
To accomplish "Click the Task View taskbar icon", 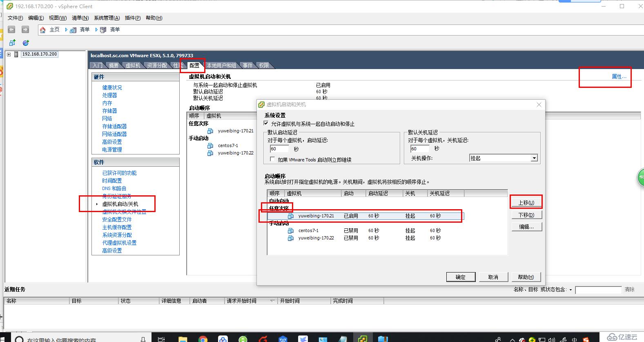I will tap(161, 339).
